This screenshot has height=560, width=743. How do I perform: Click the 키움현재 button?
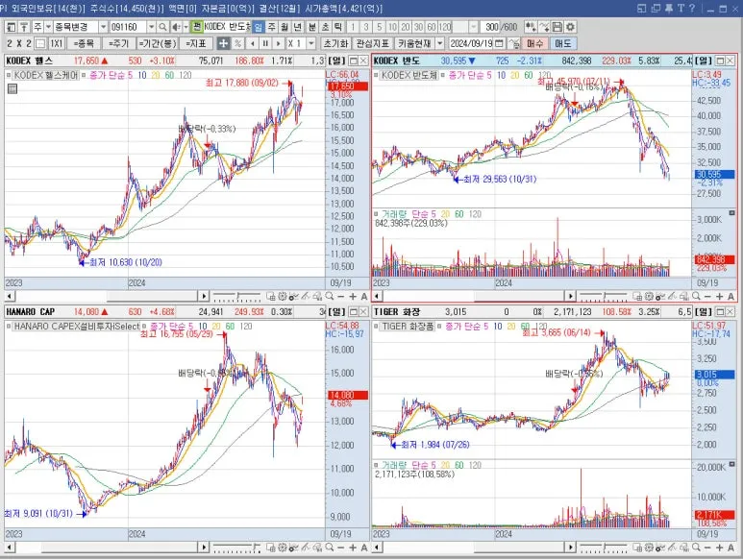(x=414, y=43)
